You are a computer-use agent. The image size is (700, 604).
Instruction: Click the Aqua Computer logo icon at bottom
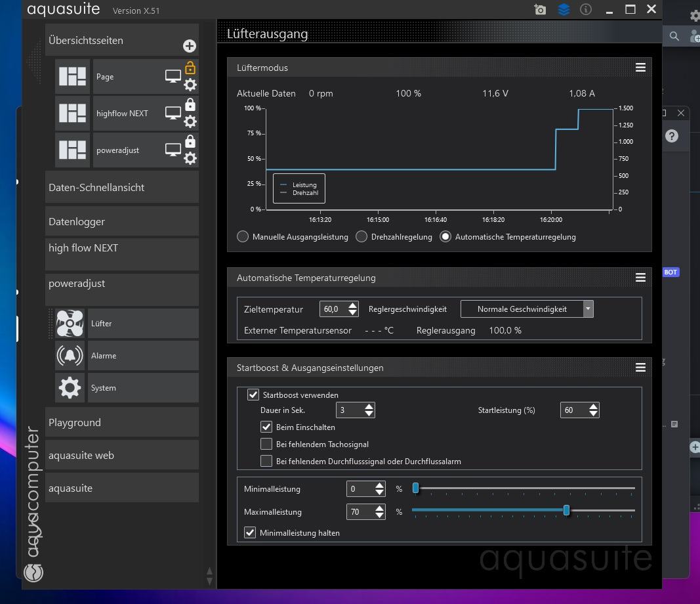click(x=33, y=572)
